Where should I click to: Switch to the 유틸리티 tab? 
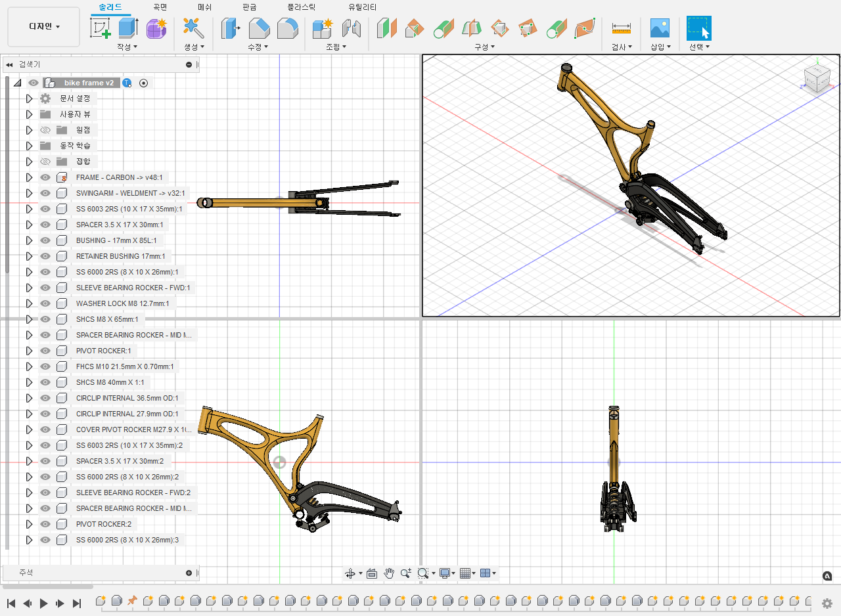coord(363,7)
